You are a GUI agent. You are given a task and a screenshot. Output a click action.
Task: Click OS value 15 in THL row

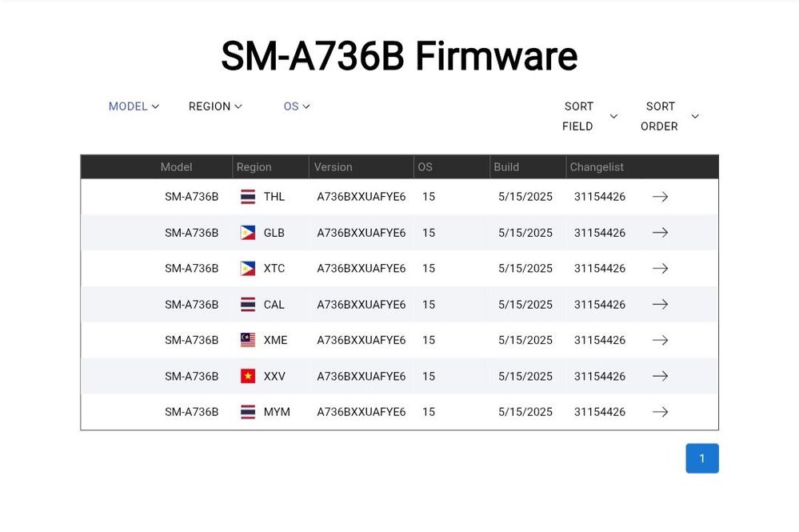[429, 197]
